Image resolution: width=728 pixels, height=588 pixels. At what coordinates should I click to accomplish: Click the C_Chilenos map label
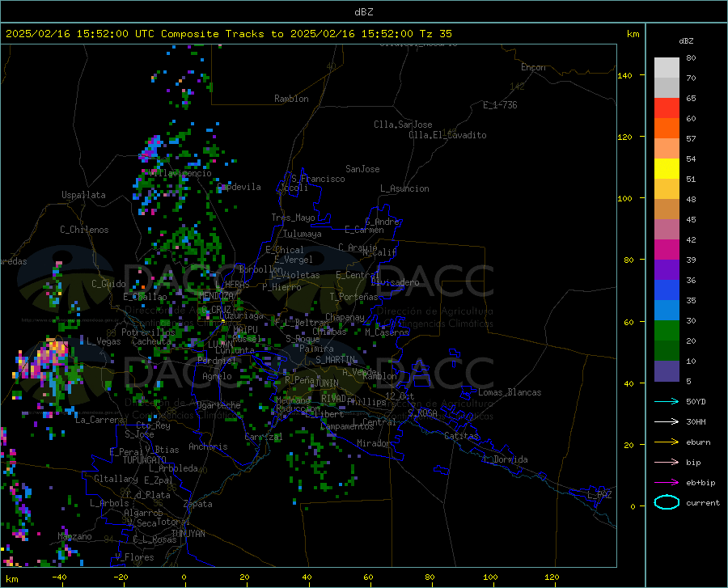coord(84,230)
